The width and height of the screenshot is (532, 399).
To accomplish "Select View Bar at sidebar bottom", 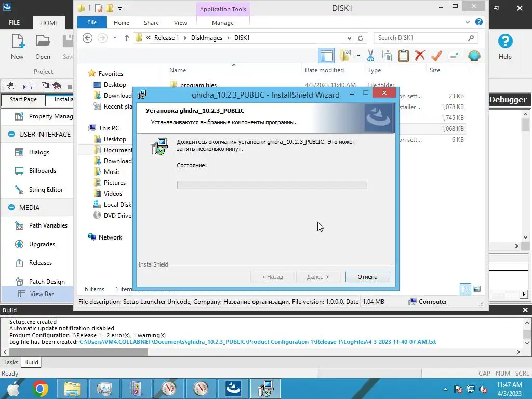I will pyautogui.click(x=37, y=294).
